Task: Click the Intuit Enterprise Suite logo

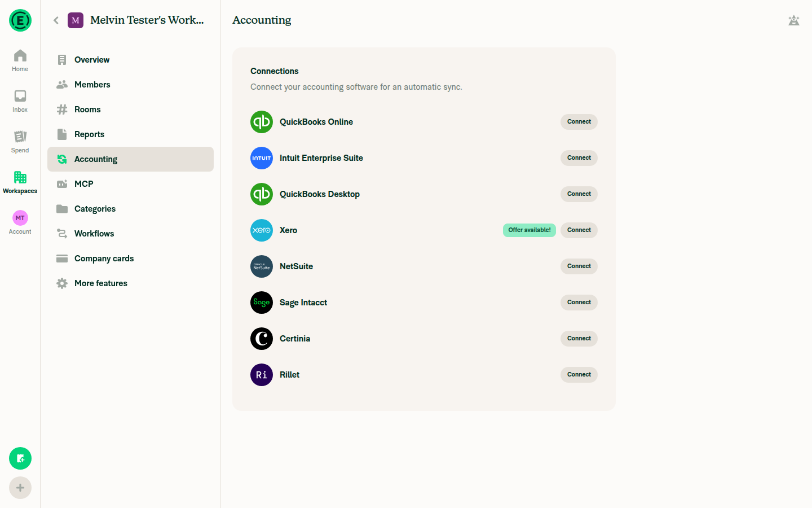Action: click(x=262, y=158)
